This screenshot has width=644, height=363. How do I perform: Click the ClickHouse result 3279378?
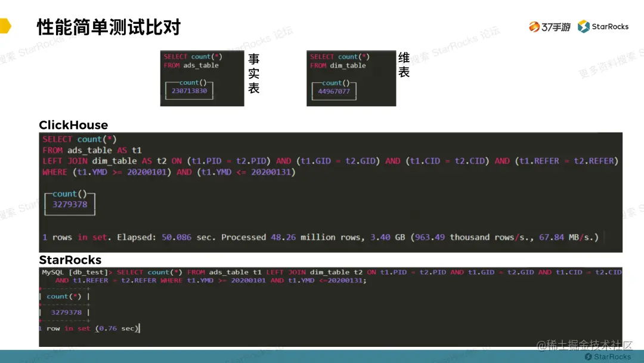click(70, 204)
